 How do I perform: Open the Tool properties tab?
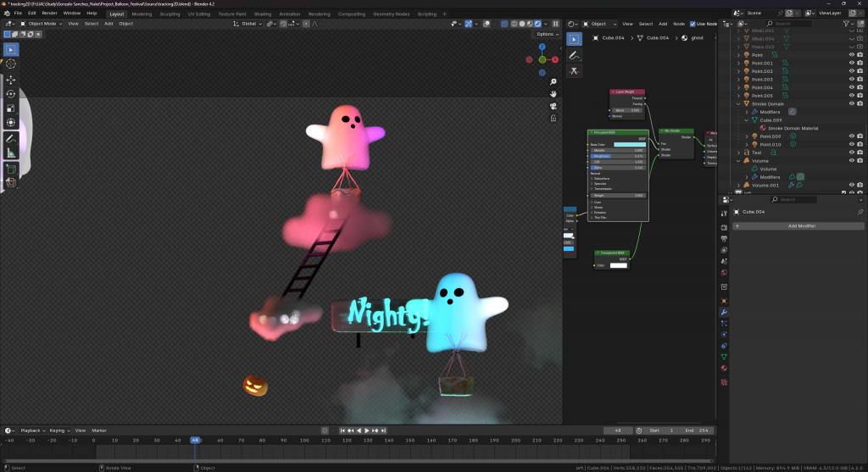click(724, 213)
